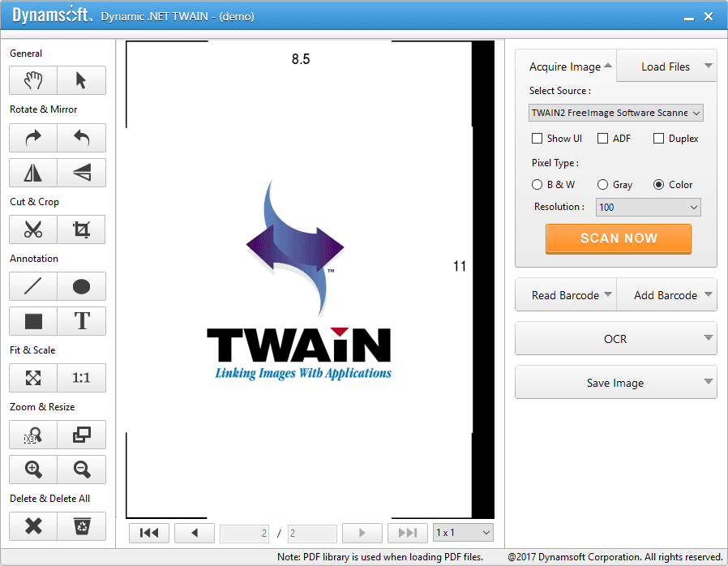Expand the Save Image panel
728x566 pixels.
615,383
